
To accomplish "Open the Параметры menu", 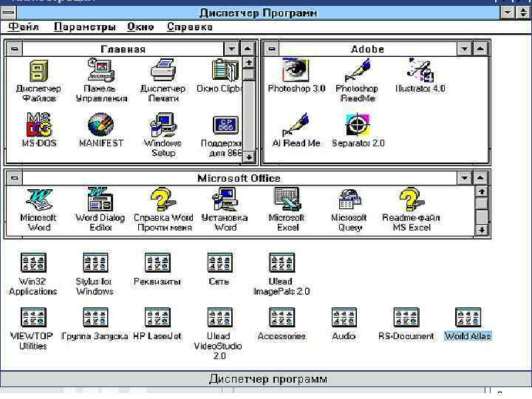I will 85,27.
